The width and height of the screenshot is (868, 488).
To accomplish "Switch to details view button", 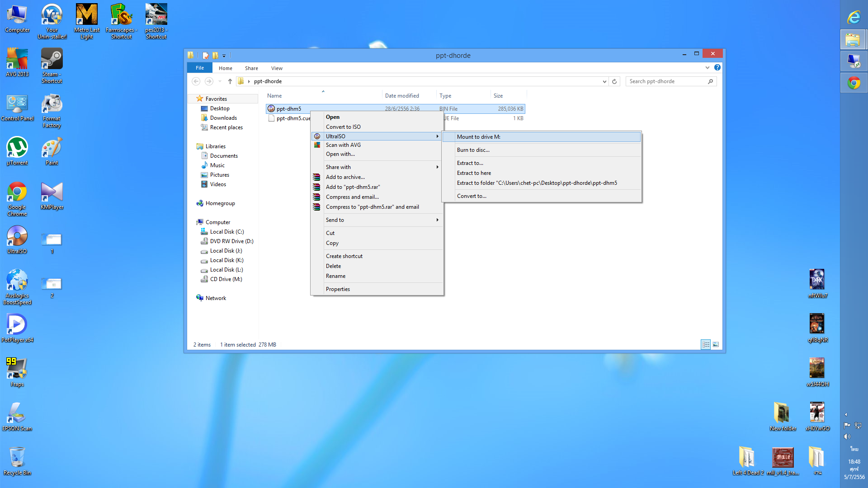I will click(706, 345).
